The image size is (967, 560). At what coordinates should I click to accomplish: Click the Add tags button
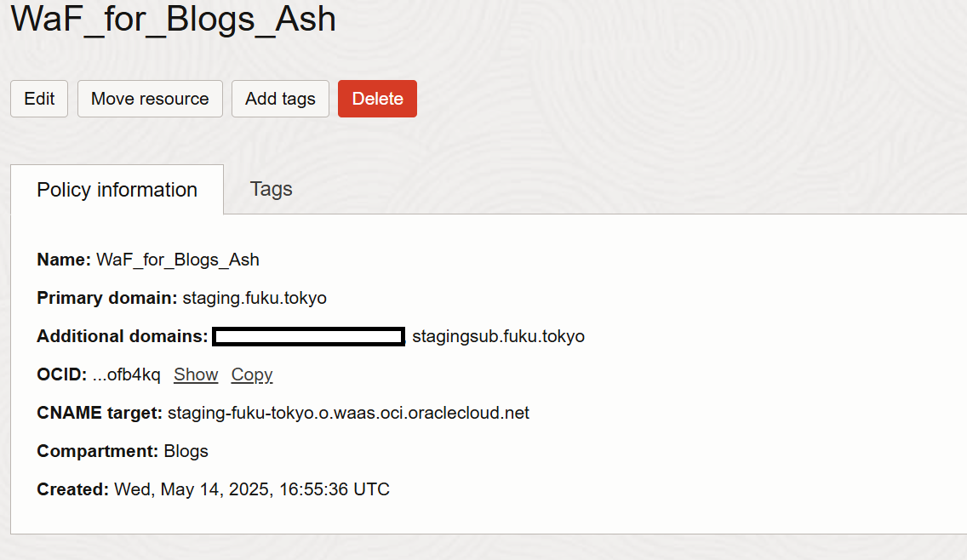[x=280, y=99]
